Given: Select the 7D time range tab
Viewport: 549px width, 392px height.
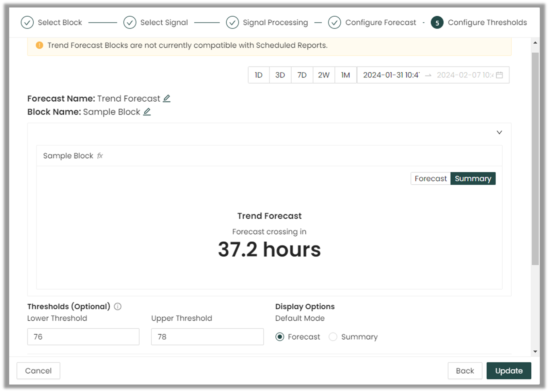Looking at the screenshot, I should click(x=302, y=75).
